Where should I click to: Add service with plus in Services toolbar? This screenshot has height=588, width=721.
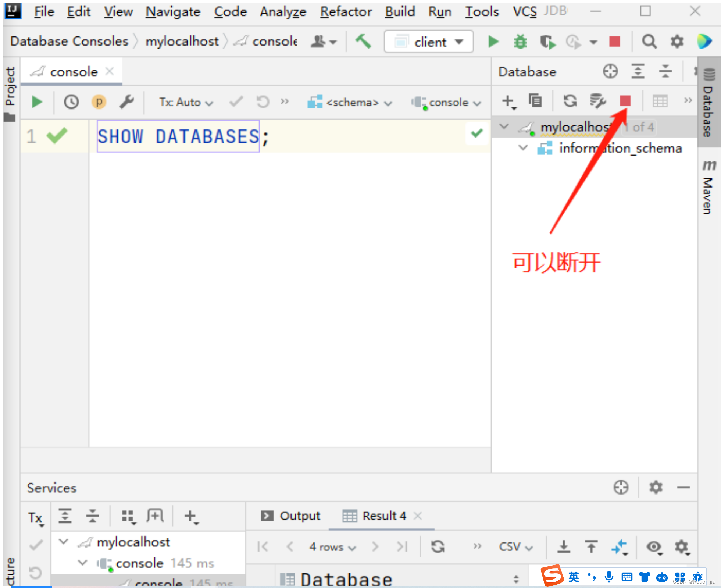pos(191,516)
